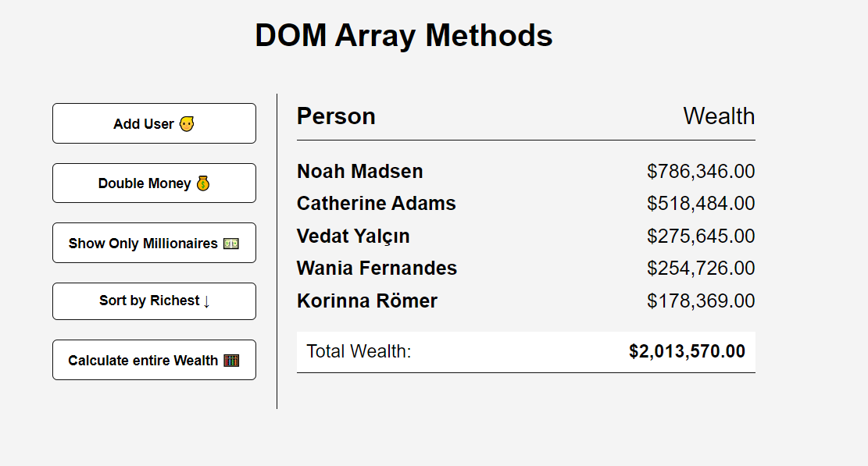The height and width of the screenshot is (466, 868).
Task: Click Noah Madsen's wealth $786,346.00
Action: click(x=701, y=172)
